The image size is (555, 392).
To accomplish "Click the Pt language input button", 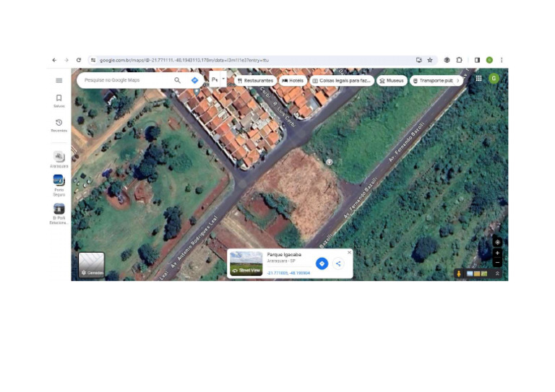I will [x=215, y=79].
